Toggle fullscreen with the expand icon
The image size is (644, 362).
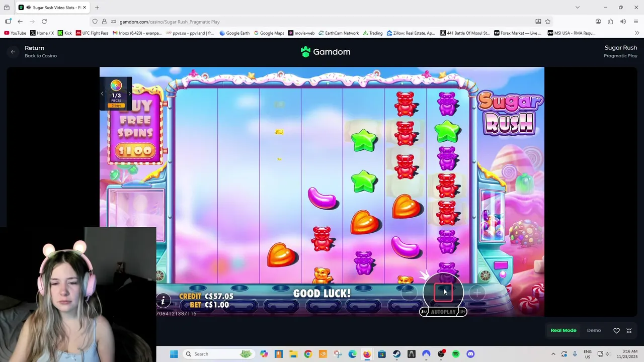pyautogui.click(x=629, y=331)
